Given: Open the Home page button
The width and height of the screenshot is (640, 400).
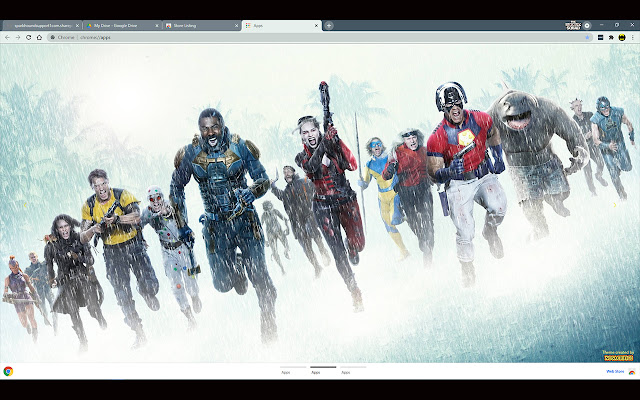Looking at the screenshot, I should tap(39, 37).
